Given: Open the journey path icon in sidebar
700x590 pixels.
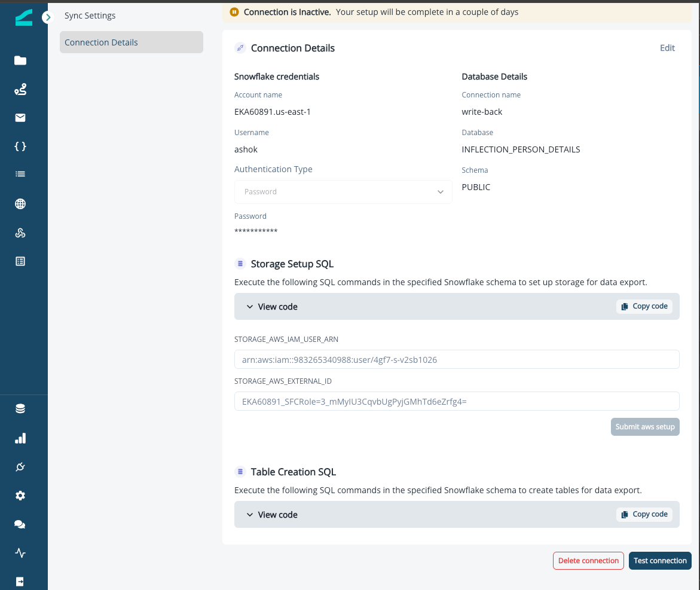Looking at the screenshot, I should (x=20, y=89).
